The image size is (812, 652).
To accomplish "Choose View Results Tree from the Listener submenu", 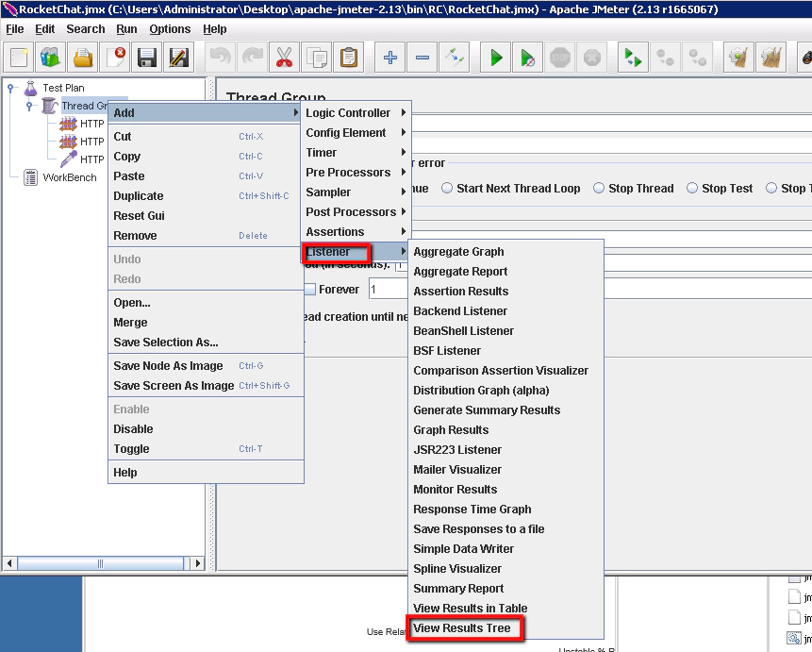I will pyautogui.click(x=466, y=627).
